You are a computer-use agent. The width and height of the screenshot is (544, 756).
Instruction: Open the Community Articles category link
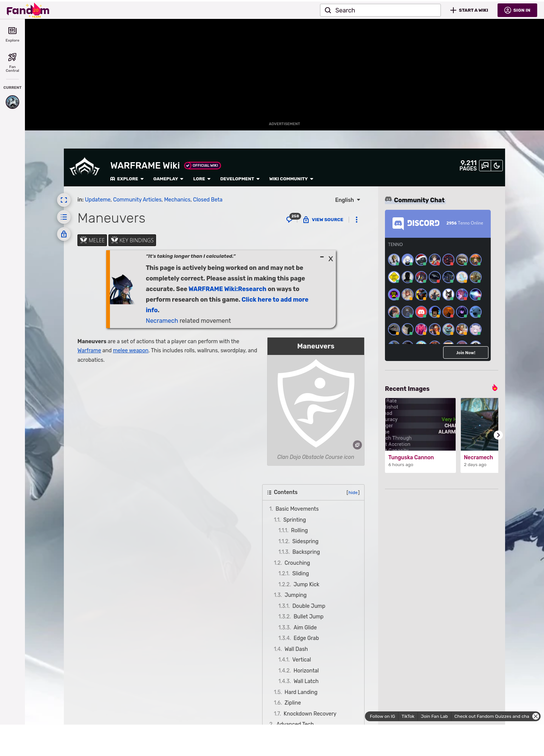click(138, 200)
